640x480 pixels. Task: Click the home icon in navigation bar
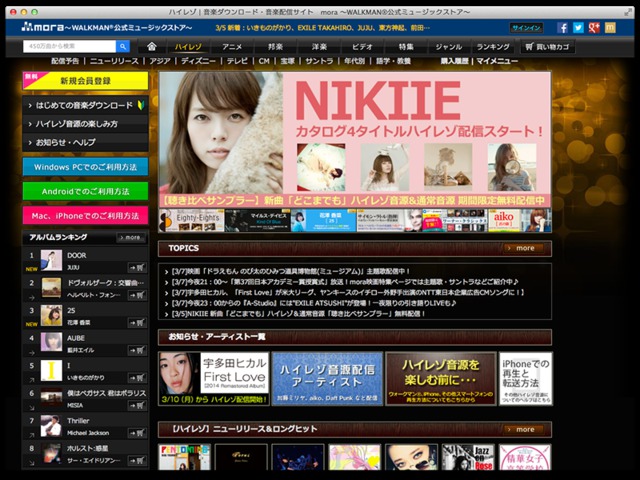151,46
